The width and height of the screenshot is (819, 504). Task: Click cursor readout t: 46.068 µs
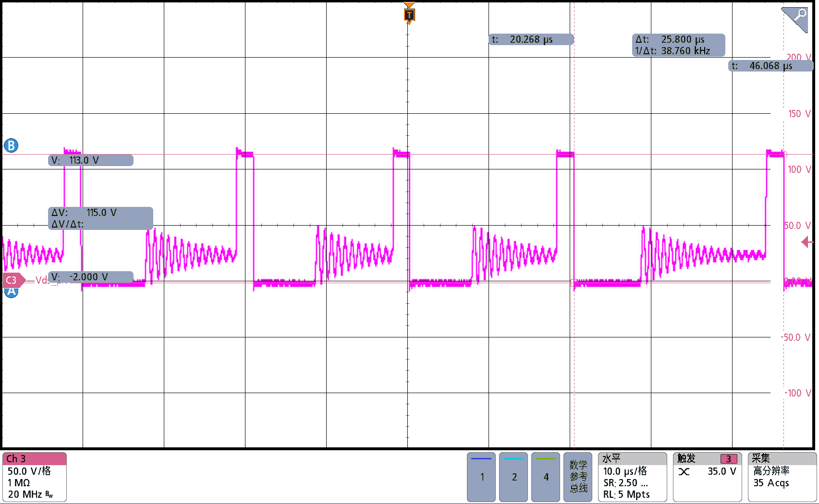point(771,66)
